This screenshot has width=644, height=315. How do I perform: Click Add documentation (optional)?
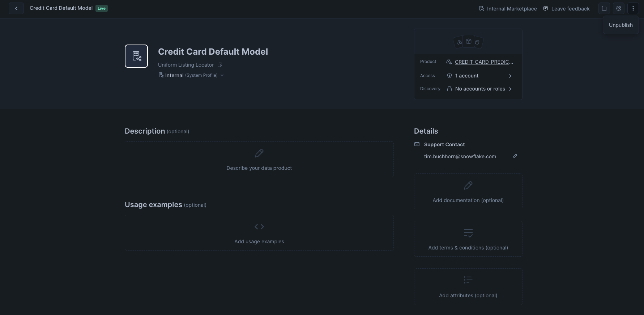point(468,192)
